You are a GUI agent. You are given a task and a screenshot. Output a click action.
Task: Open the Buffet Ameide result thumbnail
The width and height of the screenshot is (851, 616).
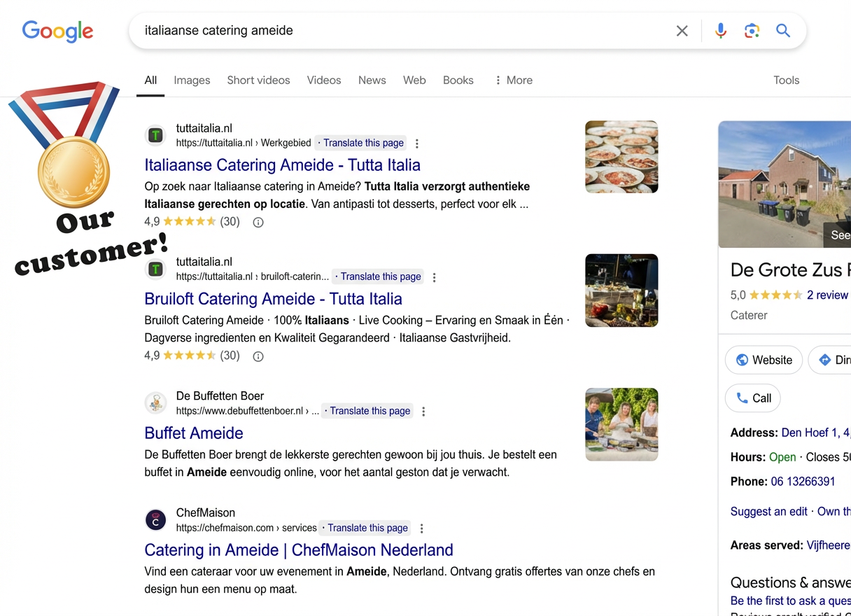(x=621, y=424)
